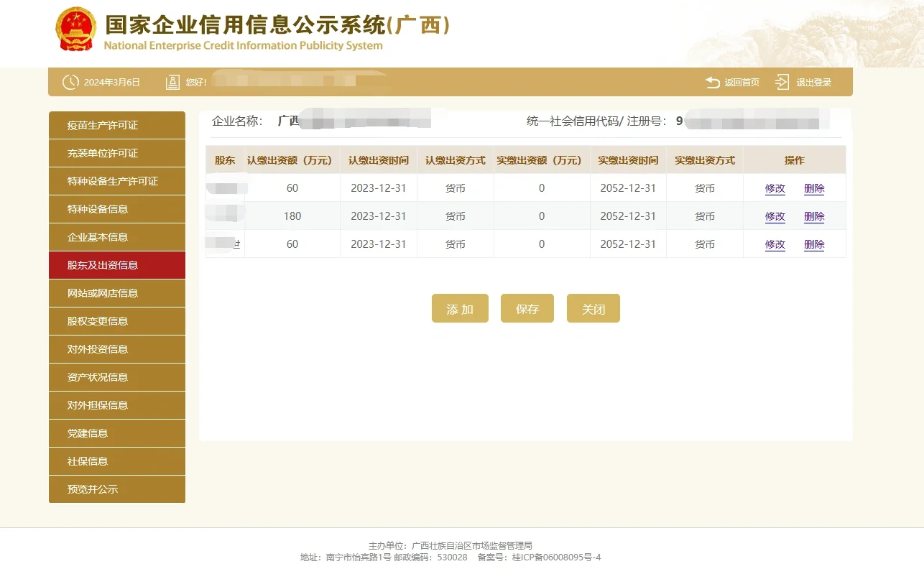This screenshot has width=924, height=569.
Task: Click the 返回首页 link text
Action: pyautogui.click(x=741, y=83)
